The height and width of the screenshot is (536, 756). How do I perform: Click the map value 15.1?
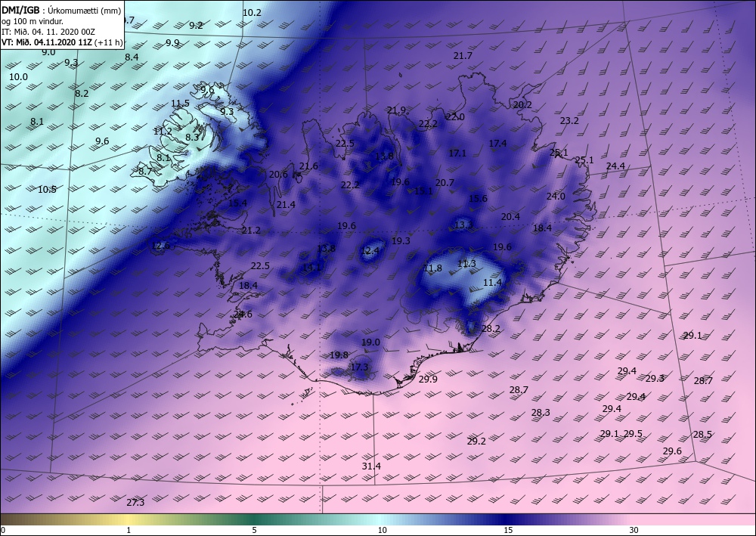423,191
